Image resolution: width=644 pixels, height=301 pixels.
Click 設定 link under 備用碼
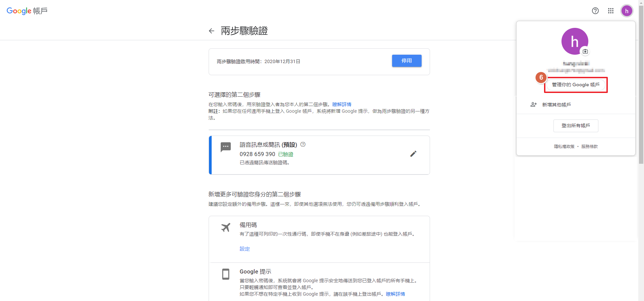[x=245, y=249]
